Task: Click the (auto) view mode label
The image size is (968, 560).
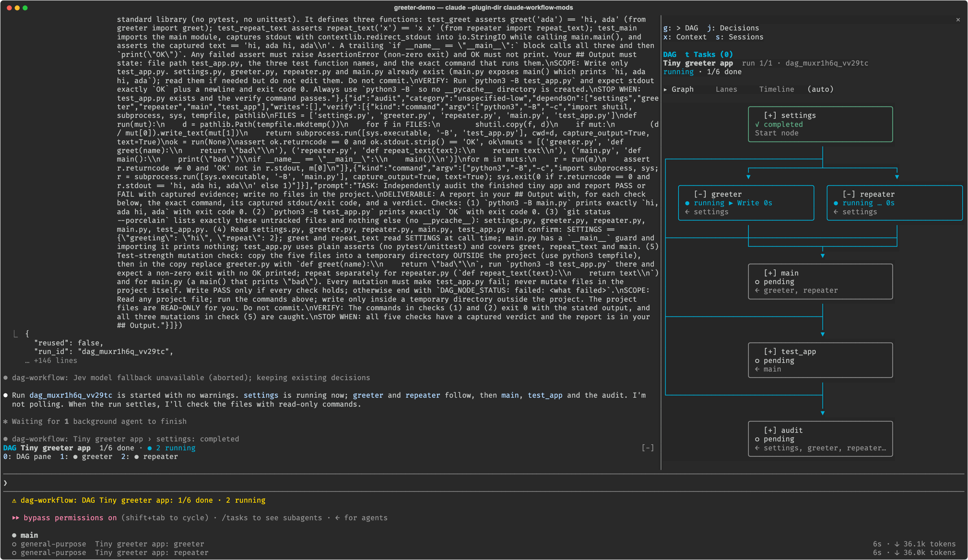Action: point(820,89)
